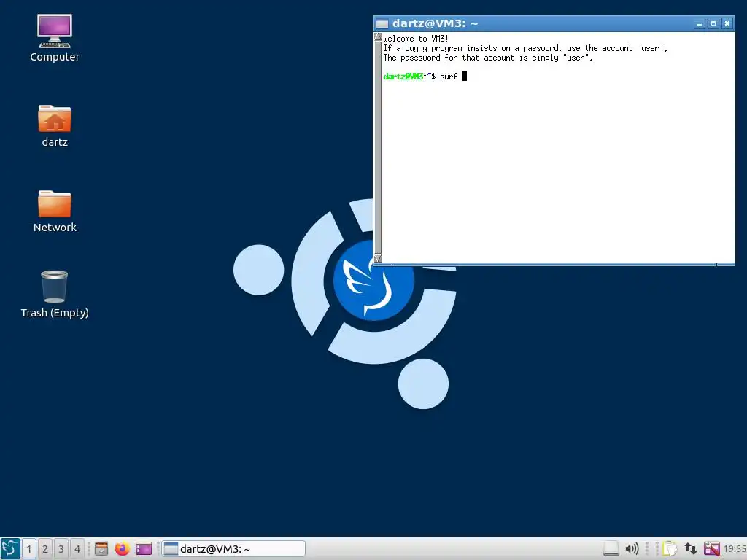
Task: Open the clipboard manager tray icon
Action: pyautogui.click(x=670, y=548)
